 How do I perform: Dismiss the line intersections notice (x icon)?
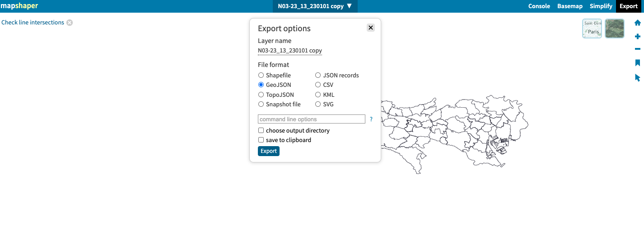(x=70, y=23)
